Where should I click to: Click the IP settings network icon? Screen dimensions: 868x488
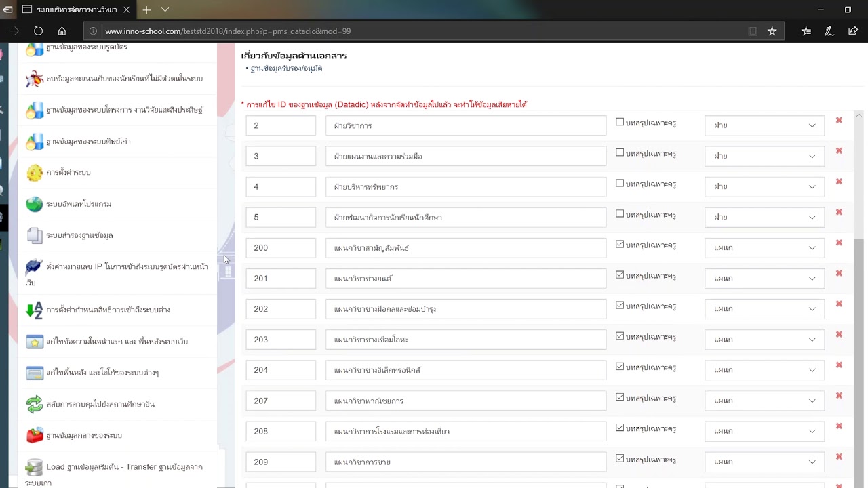35,267
